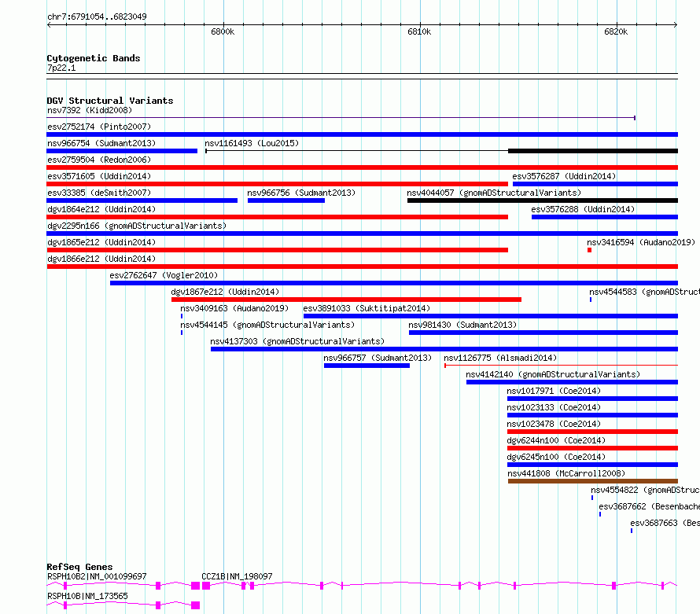This screenshot has width=700, height=614.
Task: Select nsv4044057 (gnomADStructuralVariants) label
Action: coord(494,193)
